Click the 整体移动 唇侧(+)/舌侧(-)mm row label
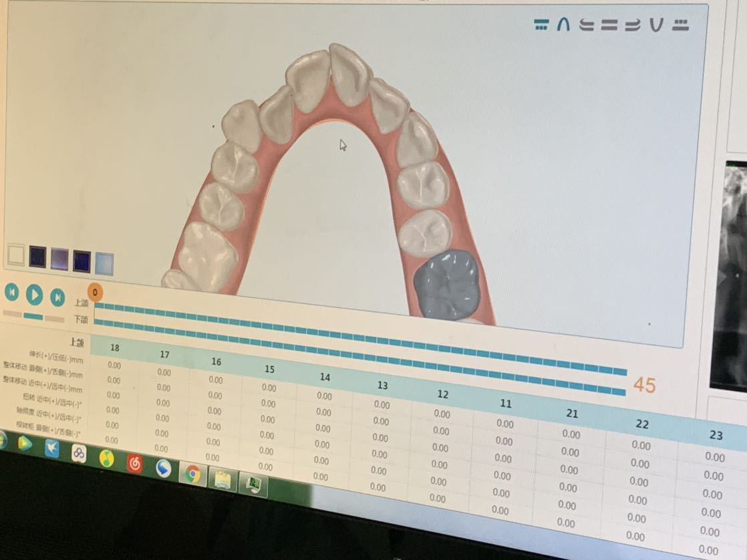Image resolution: width=747 pixels, height=560 pixels. (43, 370)
